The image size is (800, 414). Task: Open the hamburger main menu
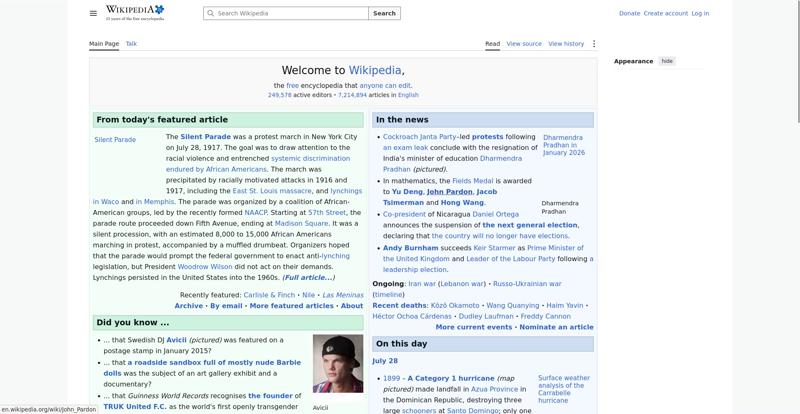pos(93,13)
